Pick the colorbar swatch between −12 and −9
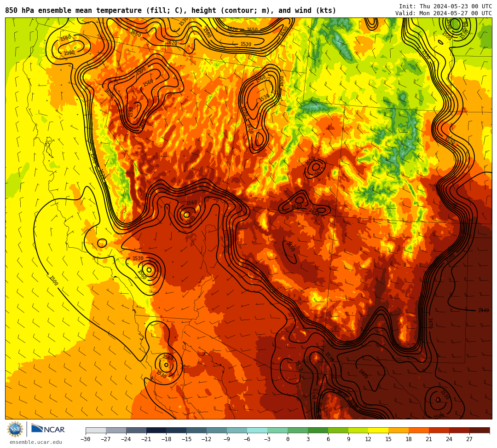Image resolution: width=497 pixels, height=448 pixels. [217, 430]
